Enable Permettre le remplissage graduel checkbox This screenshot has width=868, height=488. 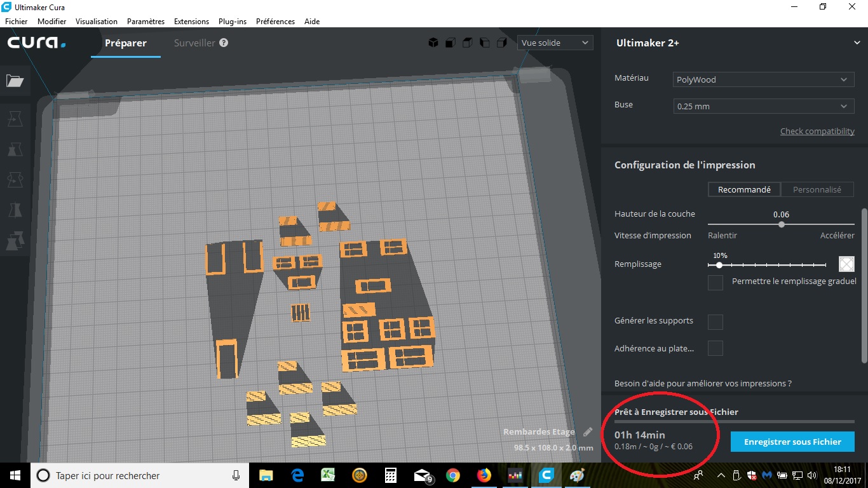tap(715, 282)
